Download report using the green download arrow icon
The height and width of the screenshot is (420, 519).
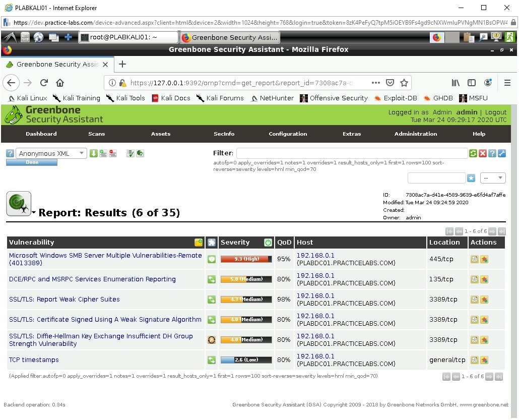tap(94, 153)
